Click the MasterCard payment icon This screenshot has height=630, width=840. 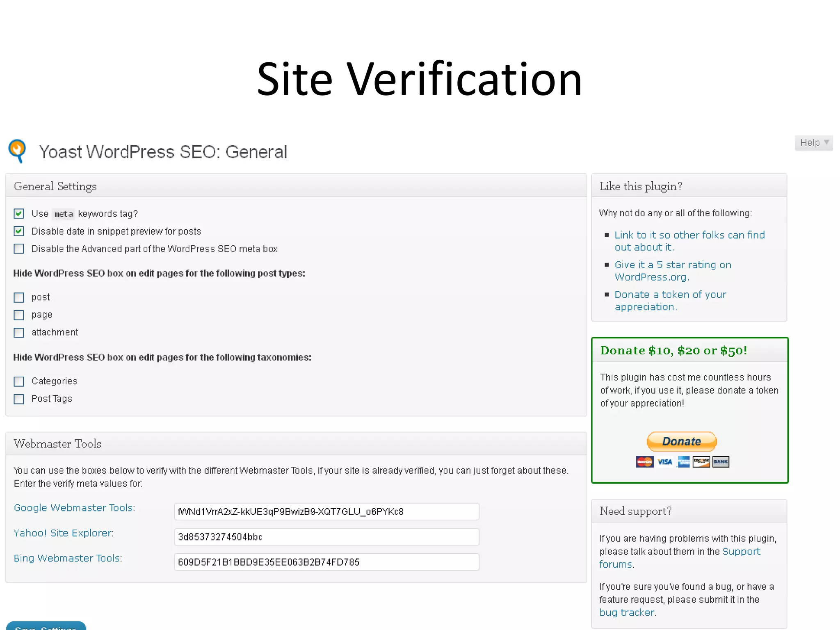click(x=645, y=462)
